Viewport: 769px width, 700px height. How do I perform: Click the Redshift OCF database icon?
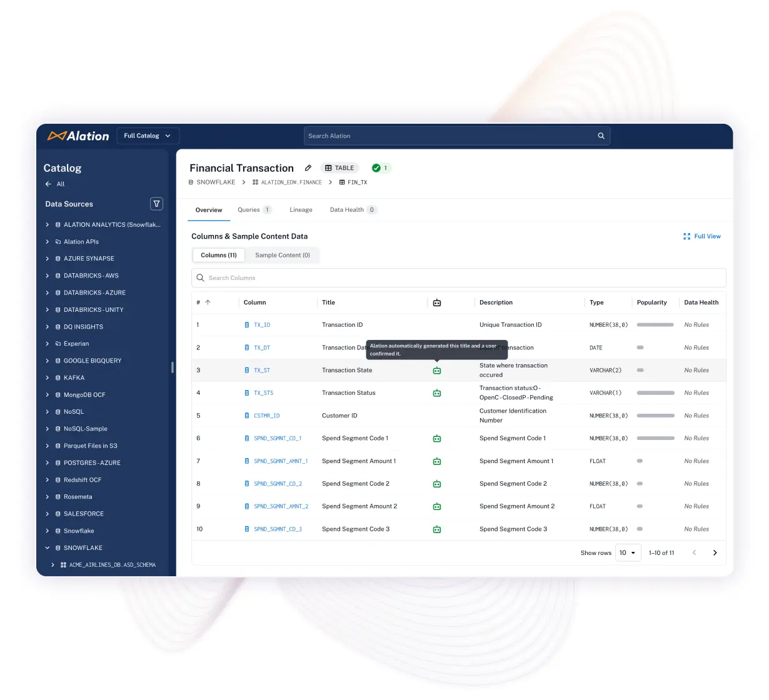click(x=58, y=480)
